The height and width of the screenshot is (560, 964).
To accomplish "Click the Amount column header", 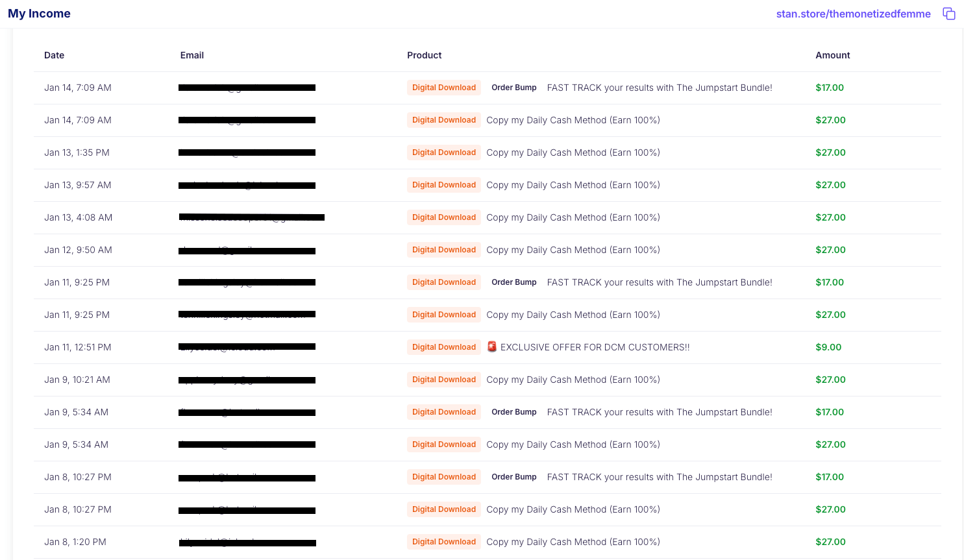I will 833,55.
